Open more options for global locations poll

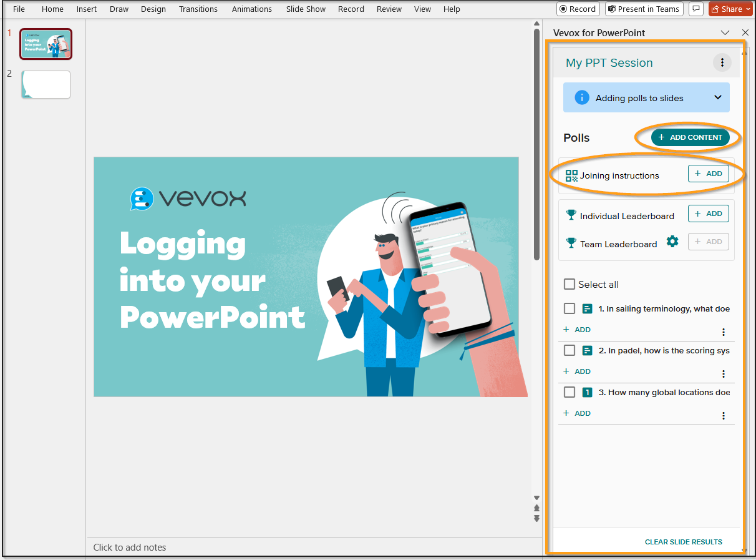click(724, 416)
